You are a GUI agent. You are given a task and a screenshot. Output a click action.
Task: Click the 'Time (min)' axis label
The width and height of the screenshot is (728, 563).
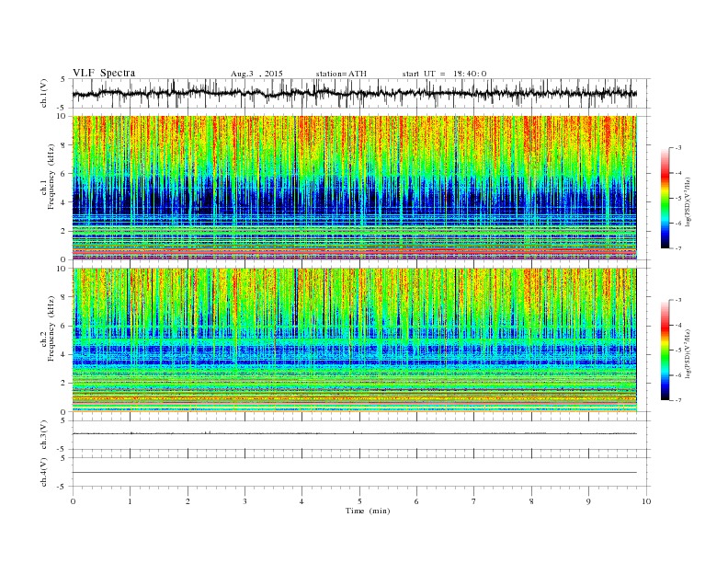click(368, 511)
